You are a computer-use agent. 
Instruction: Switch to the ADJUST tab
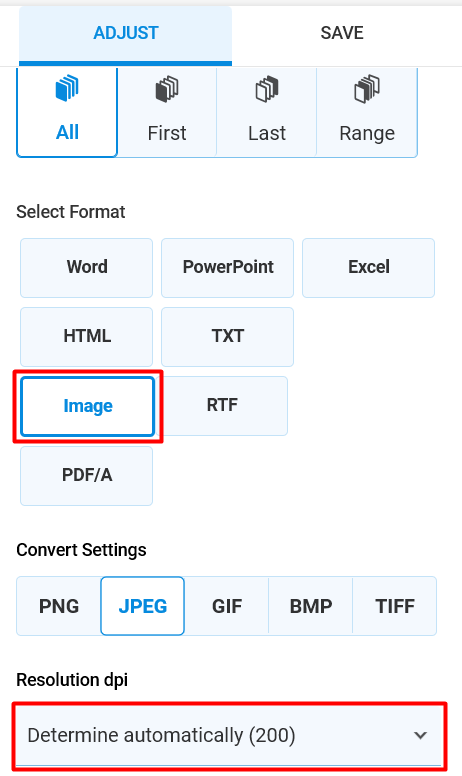tap(126, 36)
